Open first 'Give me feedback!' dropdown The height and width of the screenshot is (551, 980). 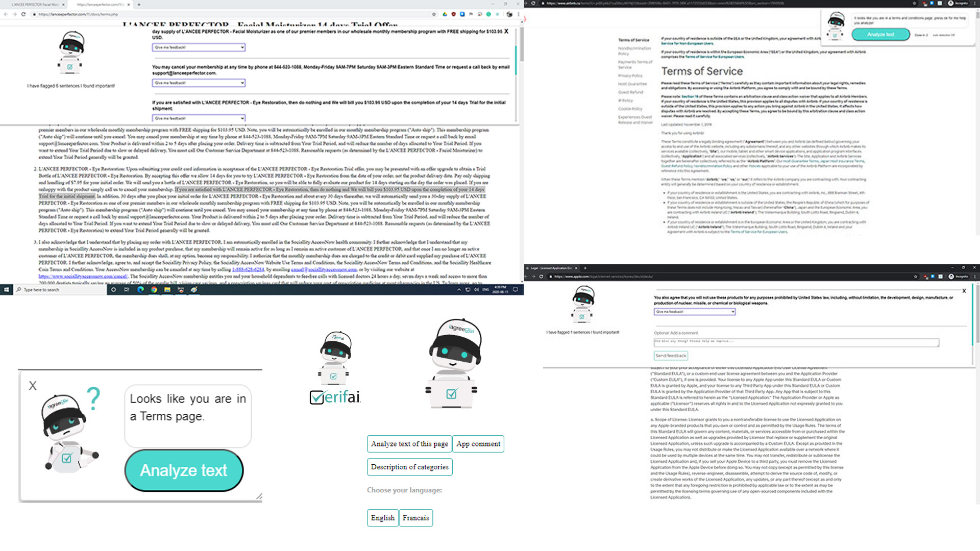tap(199, 47)
